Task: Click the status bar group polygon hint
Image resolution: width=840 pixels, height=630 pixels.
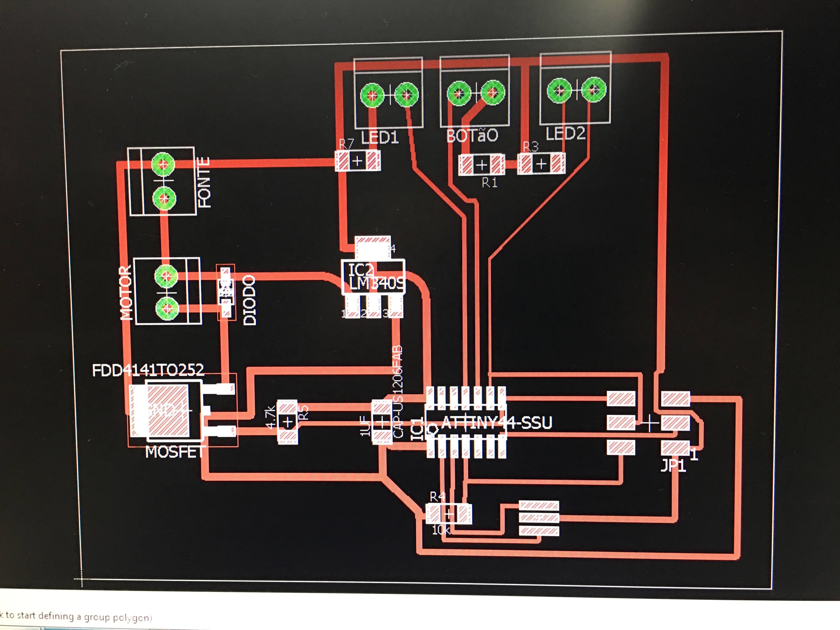Action: (x=76, y=616)
